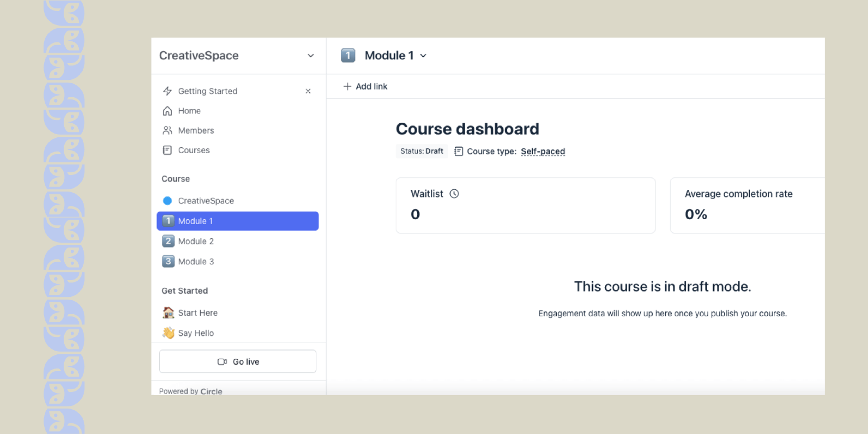Image resolution: width=868 pixels, height=434 pixels.
Task: Click the Add link button
Action: (x=365, y=86)
